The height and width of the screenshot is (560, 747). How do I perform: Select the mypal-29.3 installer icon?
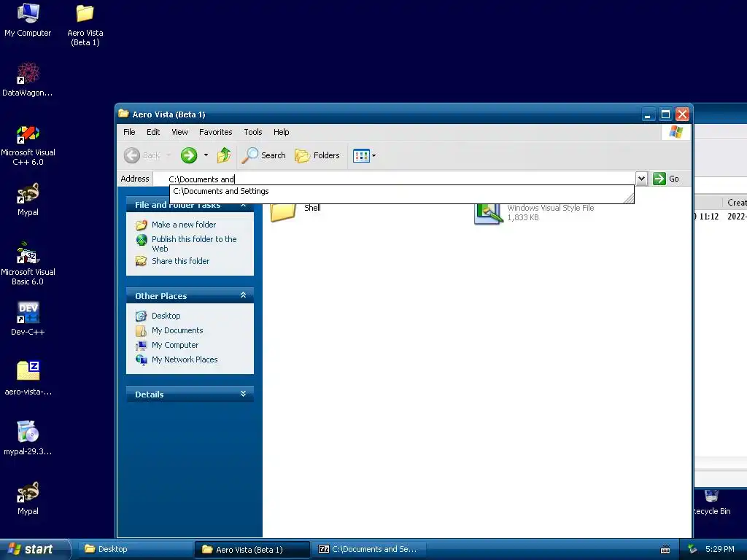[x=28, y=438]
